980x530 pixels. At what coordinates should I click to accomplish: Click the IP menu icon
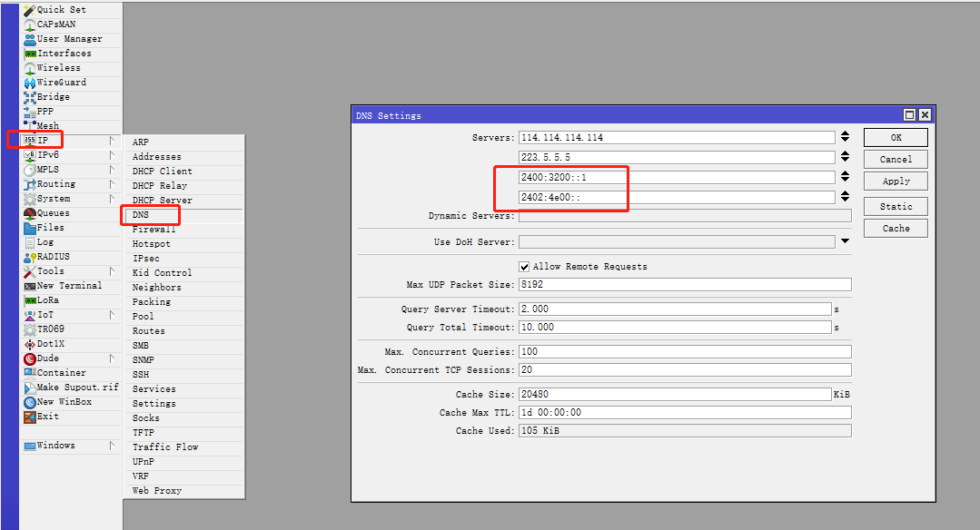tap(29, 141)
